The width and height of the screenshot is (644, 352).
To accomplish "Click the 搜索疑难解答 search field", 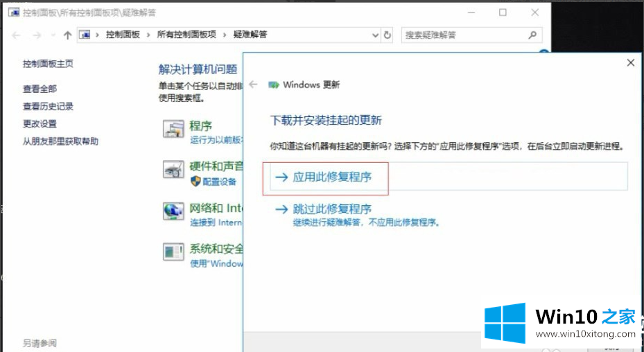I will [463, 35].
